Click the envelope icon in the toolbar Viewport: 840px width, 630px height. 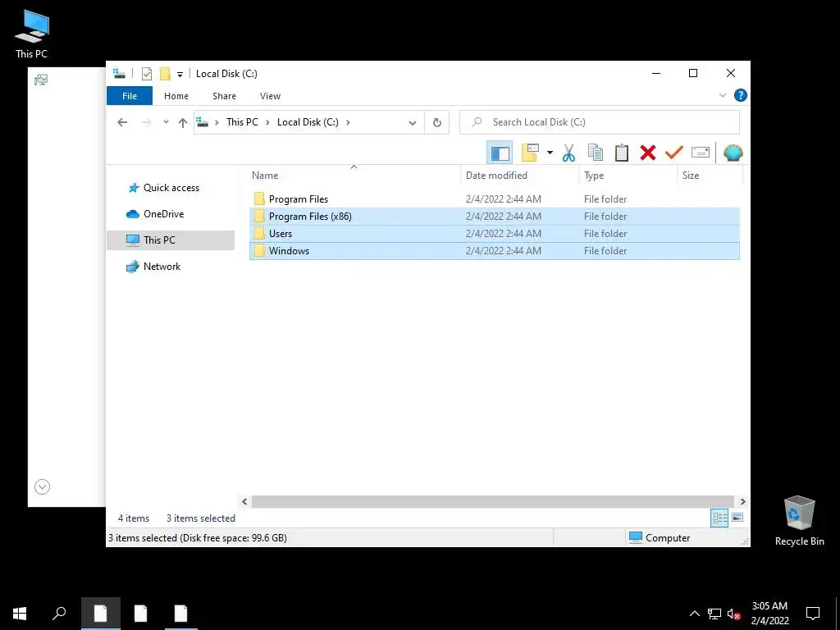tap(701, 153)
